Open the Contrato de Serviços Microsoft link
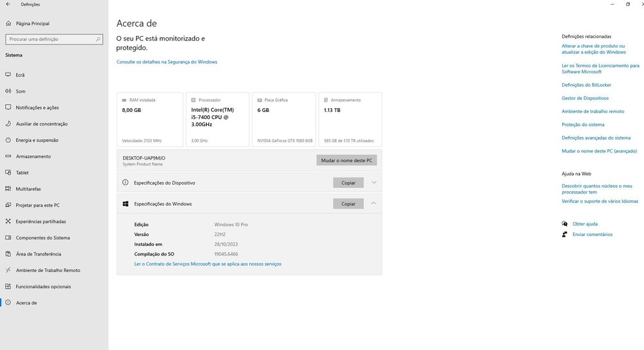This screenshot has height=350, width=644. tap(208, 264)
